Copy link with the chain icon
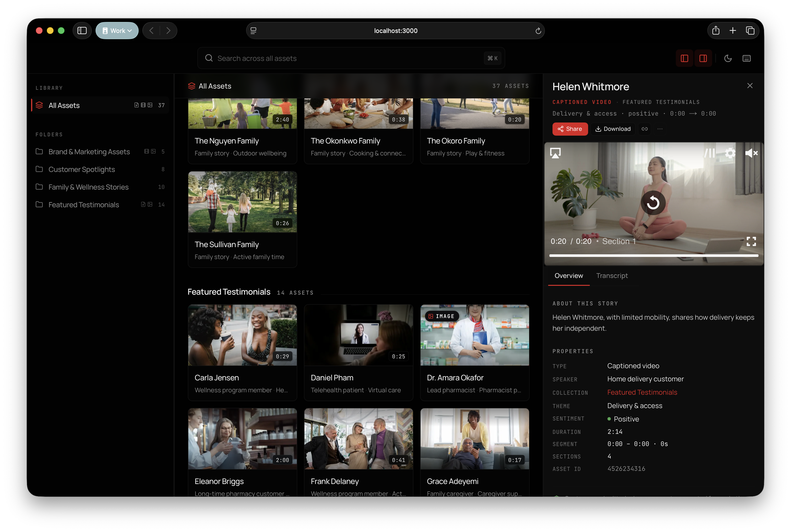Image resolution: width=791 pixels, height=532 pixels. pos(644,129)
